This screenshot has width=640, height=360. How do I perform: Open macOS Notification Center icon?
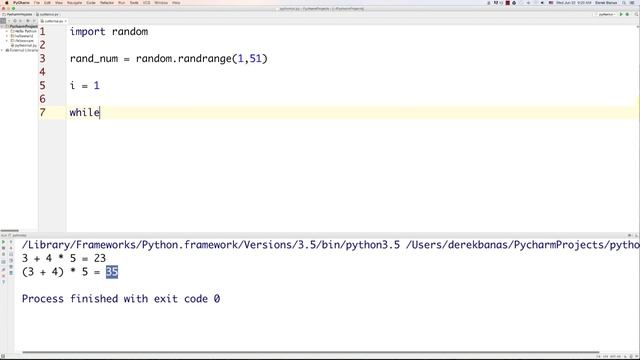(633, 3)
